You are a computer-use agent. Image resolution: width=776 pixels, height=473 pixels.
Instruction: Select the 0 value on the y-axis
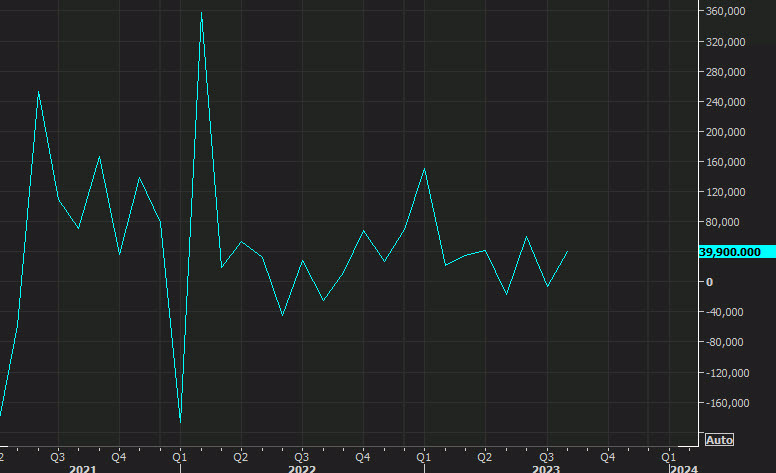pos(709,282)
